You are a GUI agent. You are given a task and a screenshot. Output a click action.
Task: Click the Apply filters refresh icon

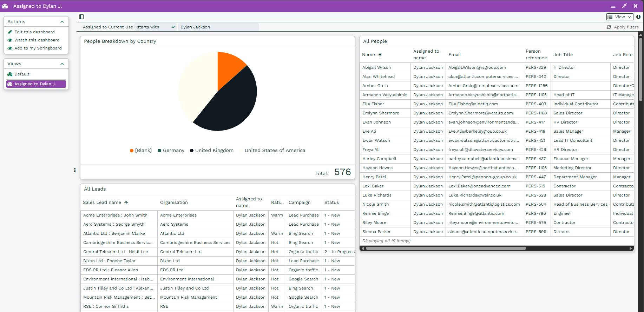(609, 27)
